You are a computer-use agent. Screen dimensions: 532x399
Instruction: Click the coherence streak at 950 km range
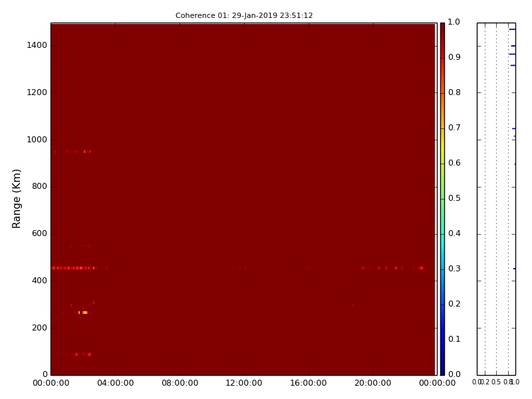point(72,152)
